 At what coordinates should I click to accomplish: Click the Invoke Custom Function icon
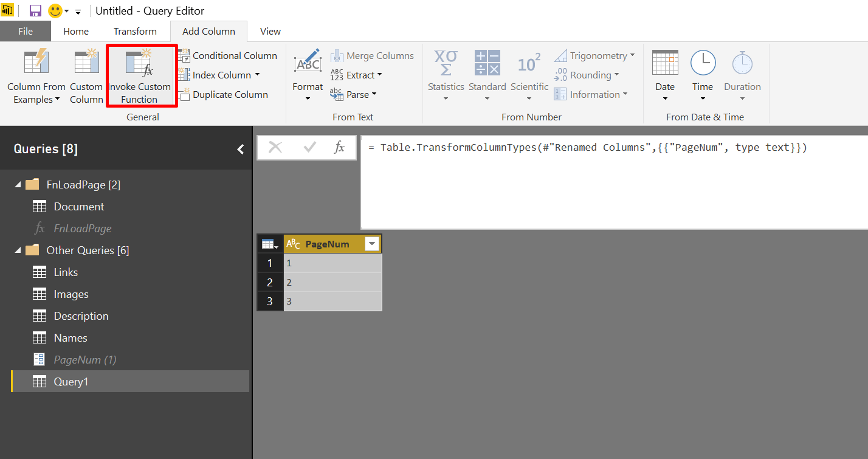[x=139, y=63]
